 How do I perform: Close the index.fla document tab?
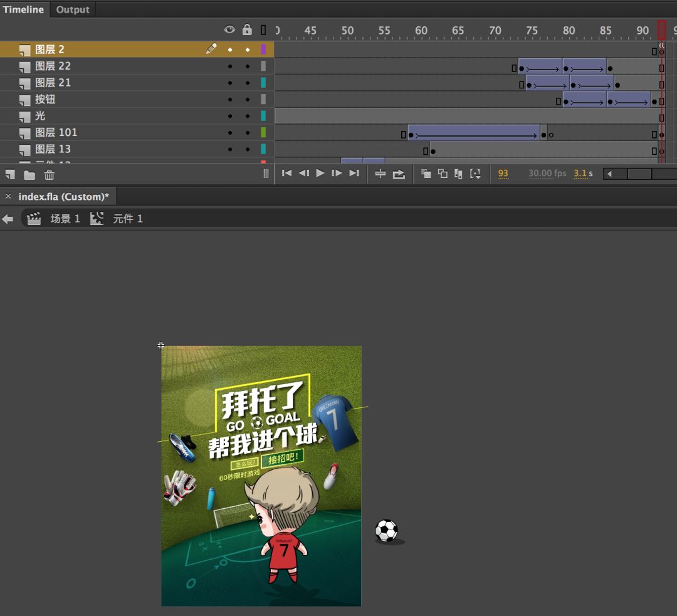tap(8, 196)
